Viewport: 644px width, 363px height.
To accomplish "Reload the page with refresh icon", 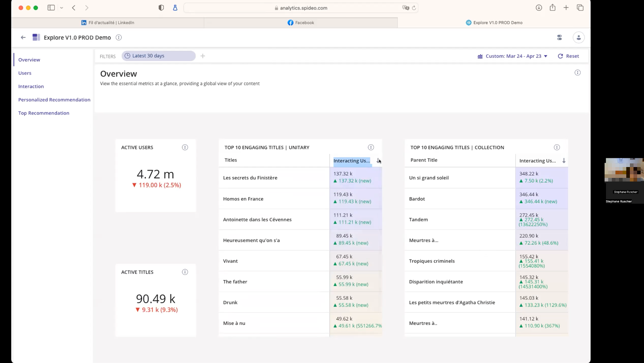I will 414,8.
